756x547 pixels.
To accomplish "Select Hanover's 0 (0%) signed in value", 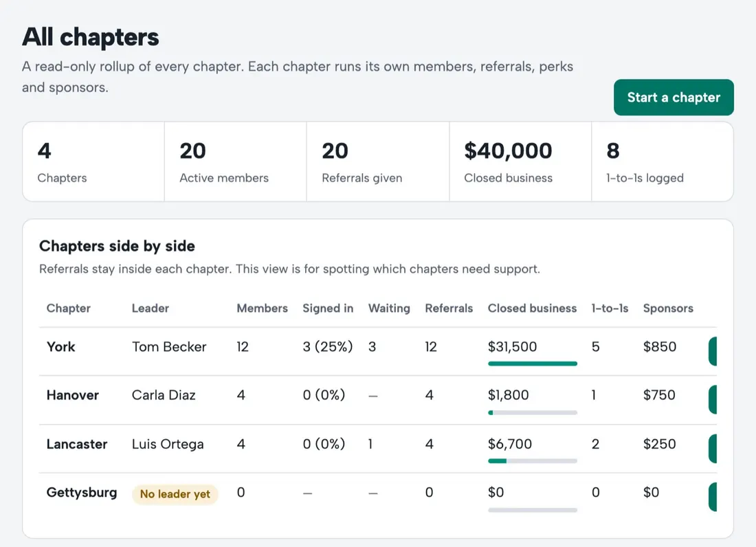I will pyautogui.click(x=324, y=395).
